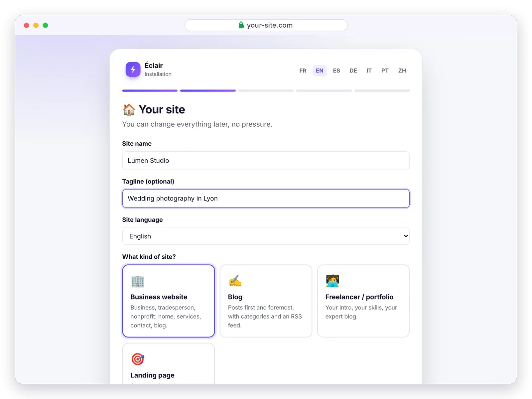
Task: Click the second progress step bar
Action: pos(208,90)
